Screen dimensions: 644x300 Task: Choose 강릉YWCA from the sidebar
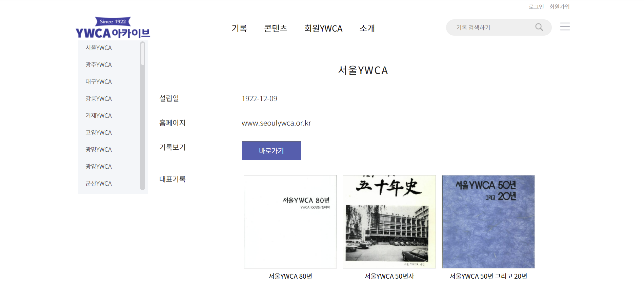click(99, 98)
